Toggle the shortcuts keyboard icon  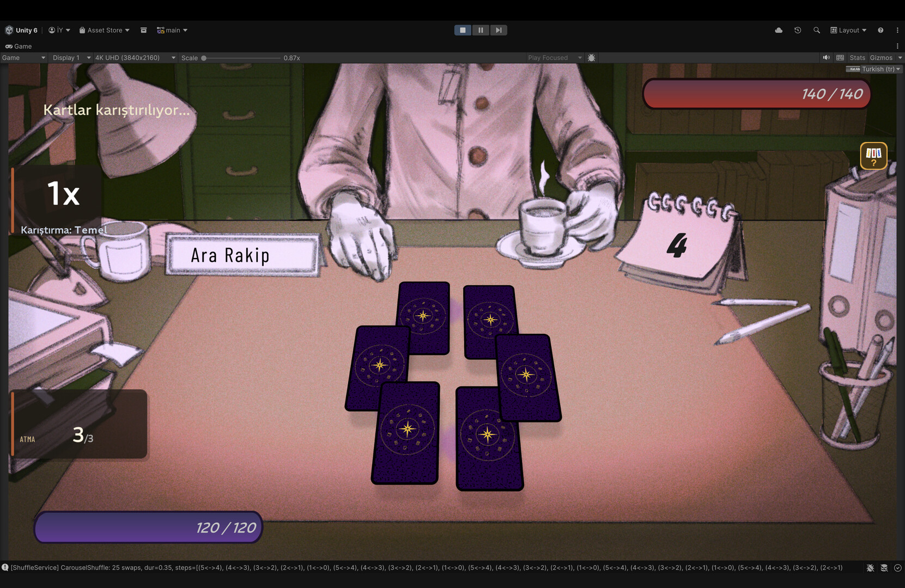coord(840,58)
